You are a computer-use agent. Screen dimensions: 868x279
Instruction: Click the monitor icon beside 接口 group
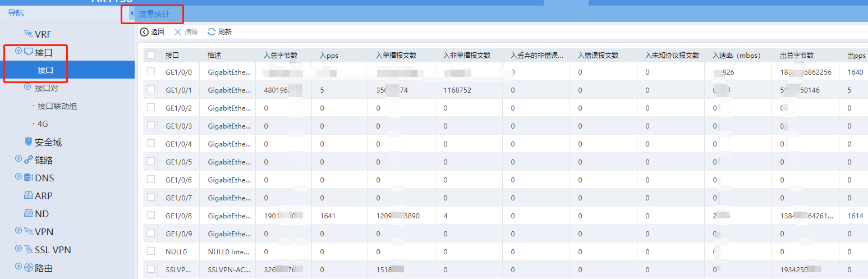pos(29,52)
